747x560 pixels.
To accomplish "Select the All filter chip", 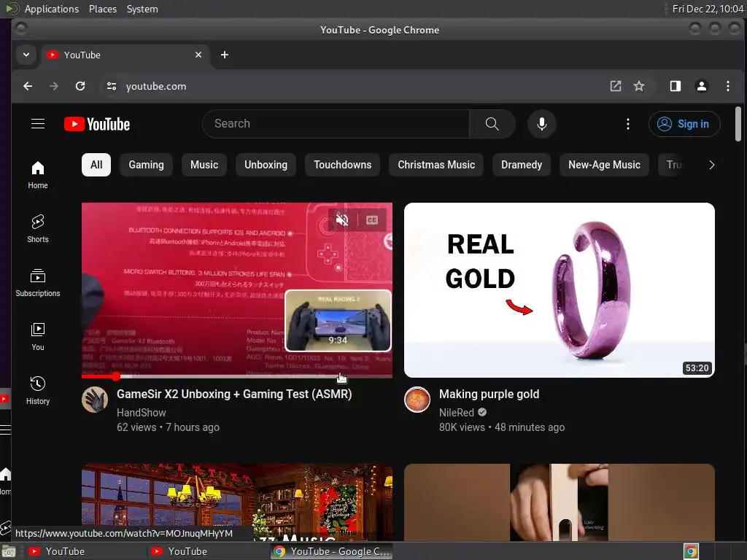I will (x=96, y=165).
